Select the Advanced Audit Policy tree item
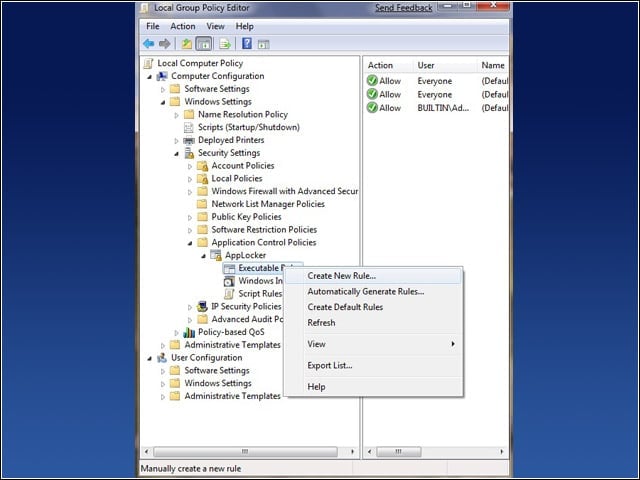 pos(247,319)
